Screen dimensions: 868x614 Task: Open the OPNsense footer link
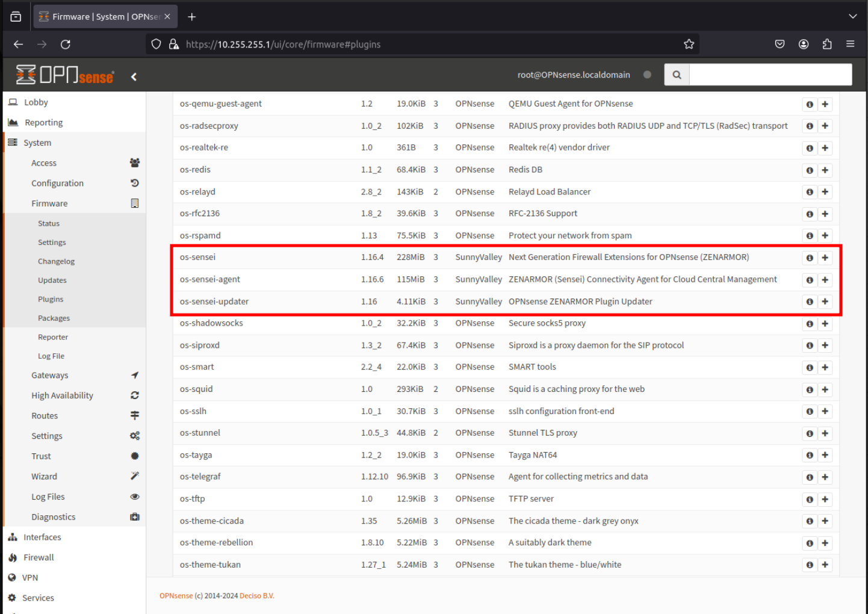(x=176, y=596)
